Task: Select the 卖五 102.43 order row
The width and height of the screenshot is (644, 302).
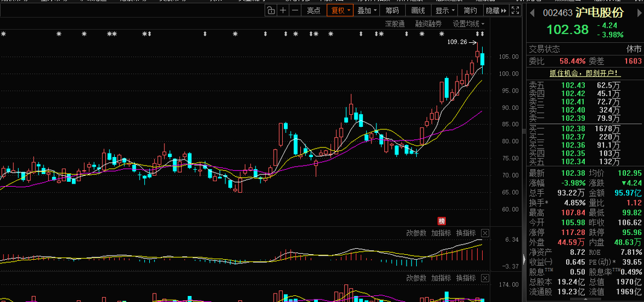Action: pyautogui.click(x=585, y=85)
